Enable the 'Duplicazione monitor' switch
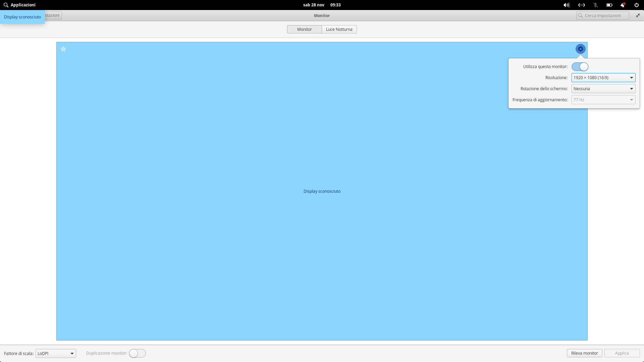644x362 pixels. coord(137,353)
